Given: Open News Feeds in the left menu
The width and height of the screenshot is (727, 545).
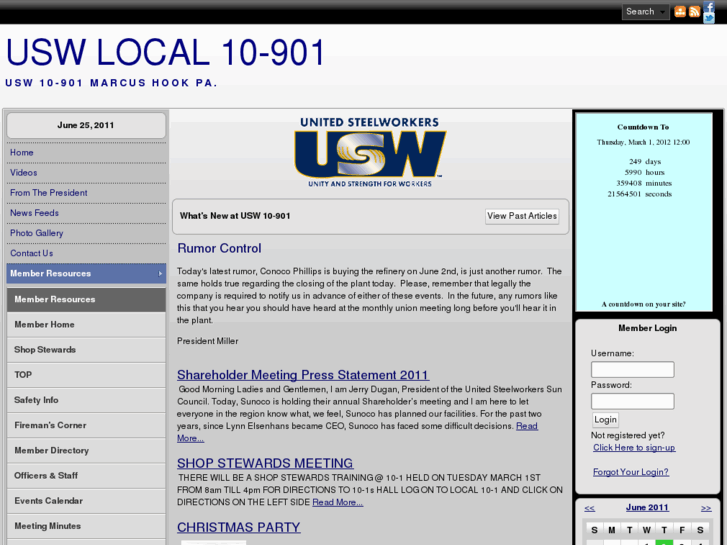Looking at the screenshot, I should tap(34, 213).
